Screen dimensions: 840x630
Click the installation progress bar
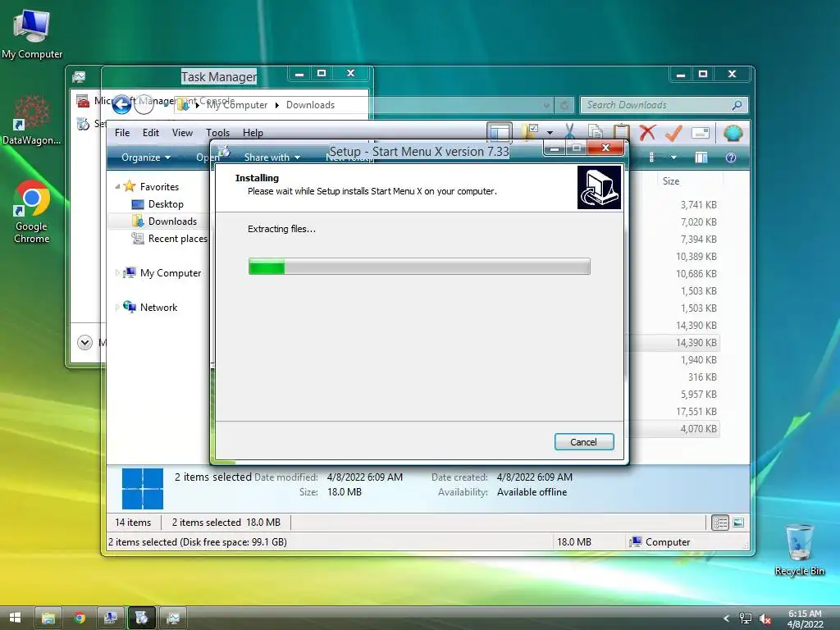[419, 267]
